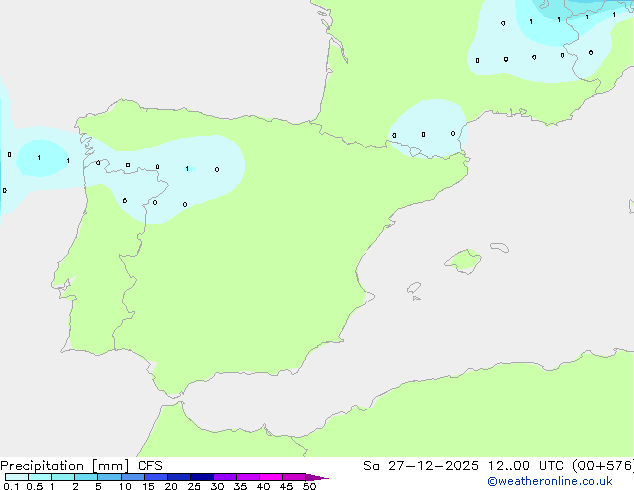The width and height of the screenshot is (634, 490).
Task: Click the legend arrow for values above 50
Action: pos(317,477)
